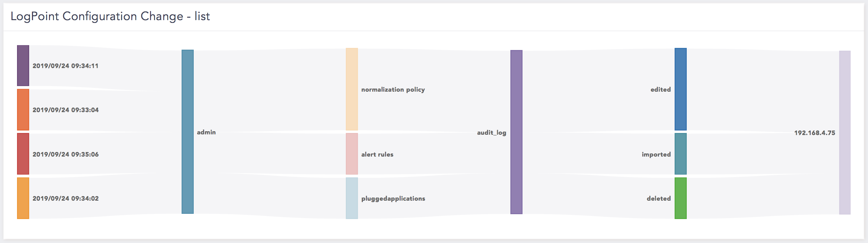Click the "admin" text label

coord(206,132)
